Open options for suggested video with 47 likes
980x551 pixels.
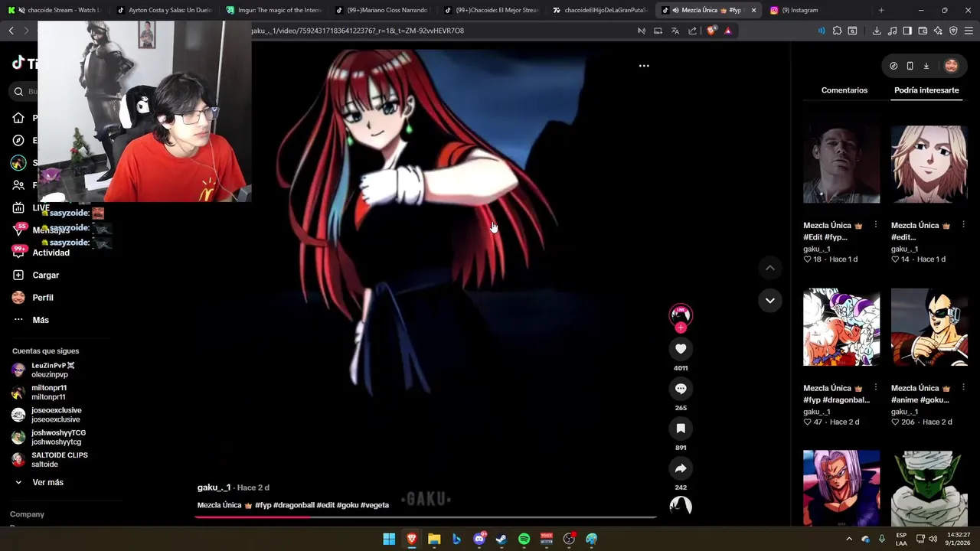(x=875, y=388)
